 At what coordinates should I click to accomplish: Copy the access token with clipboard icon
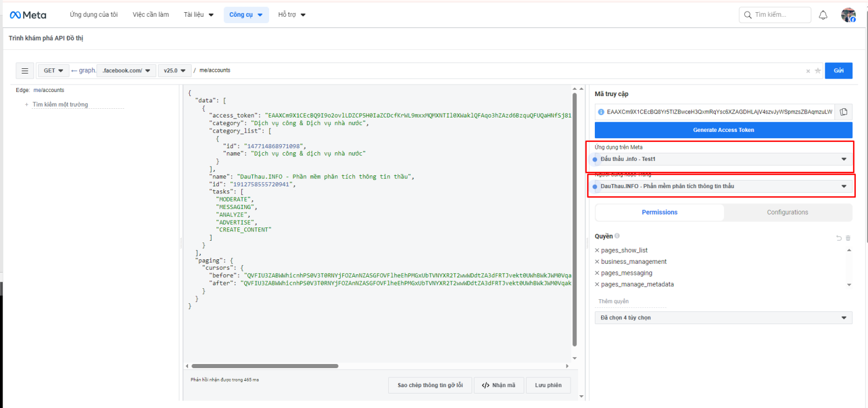(x=843, y=112)
